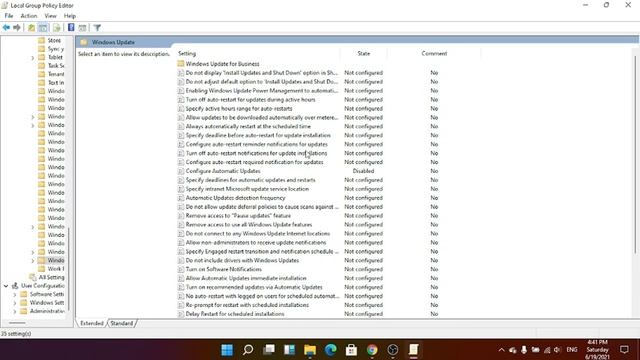Sort by the Comment column header

click(434, 53)
